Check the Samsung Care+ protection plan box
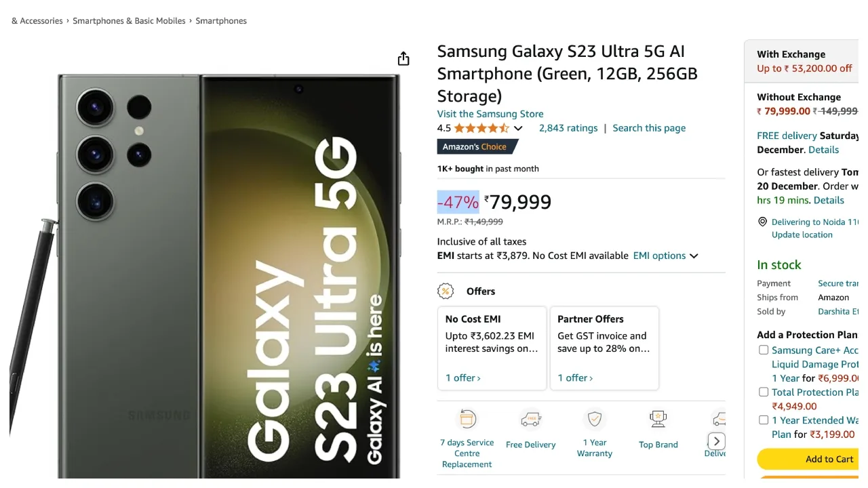 tap(764, 350)
